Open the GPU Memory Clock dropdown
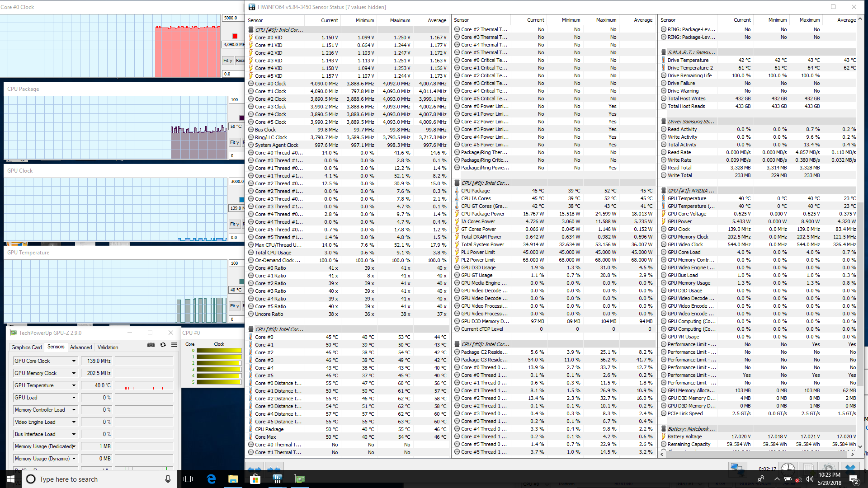Image resolution: width=868 pixels, height=488 pixels. (x=74, y=373)
